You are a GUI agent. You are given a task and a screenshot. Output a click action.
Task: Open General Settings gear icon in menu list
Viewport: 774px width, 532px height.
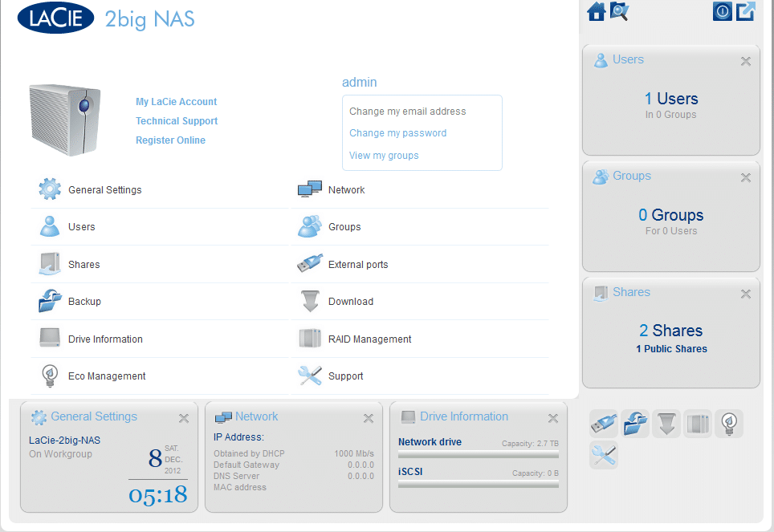coord(50,189)
